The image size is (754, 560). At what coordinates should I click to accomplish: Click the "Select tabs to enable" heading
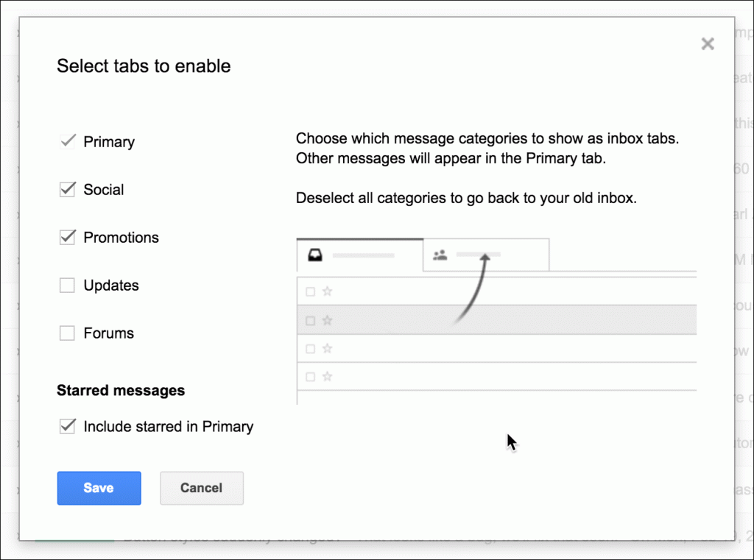[x=144, y=66]
